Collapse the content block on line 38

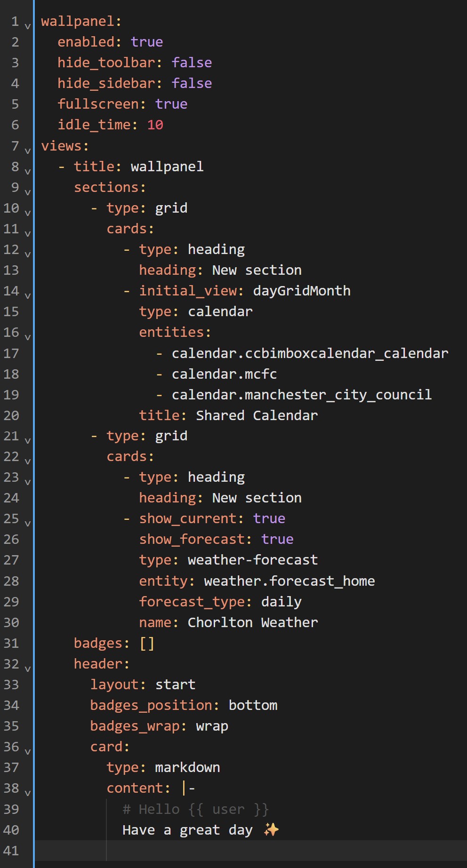point(28,793)
